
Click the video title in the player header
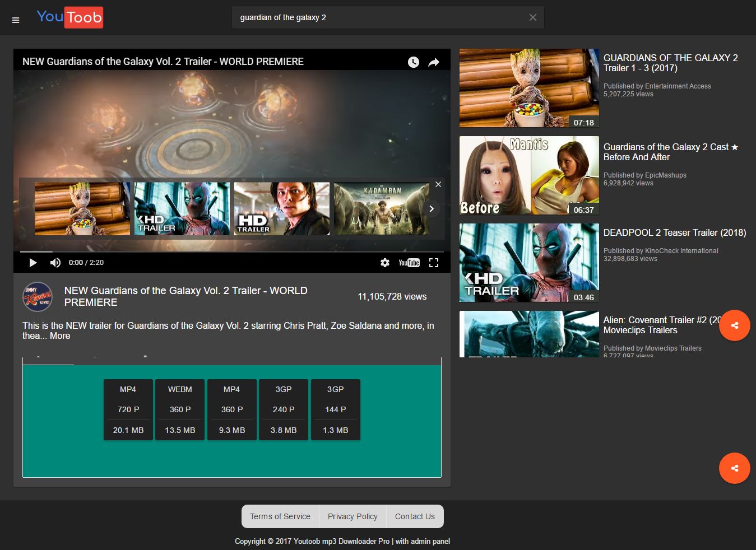pos(163,62)
